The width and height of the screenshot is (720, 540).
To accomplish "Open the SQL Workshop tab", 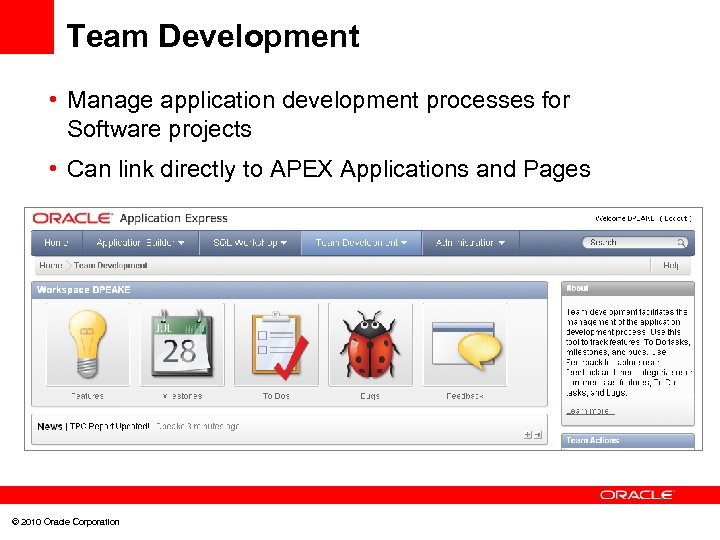I will pos(250,242).
